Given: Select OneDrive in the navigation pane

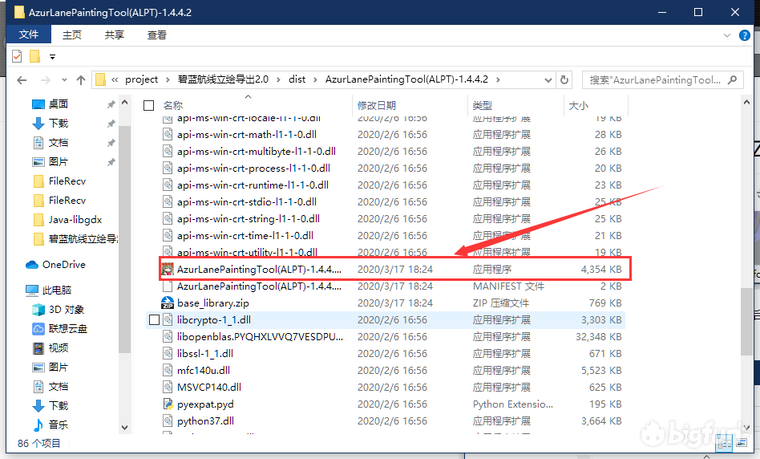Looking at the screenshot, I should tap(63, 265).
